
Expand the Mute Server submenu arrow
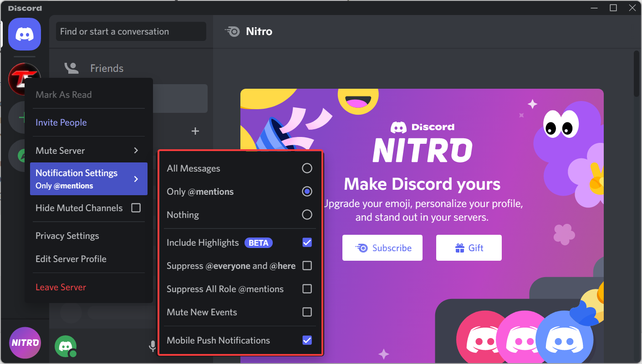click(x=136, y=151)
